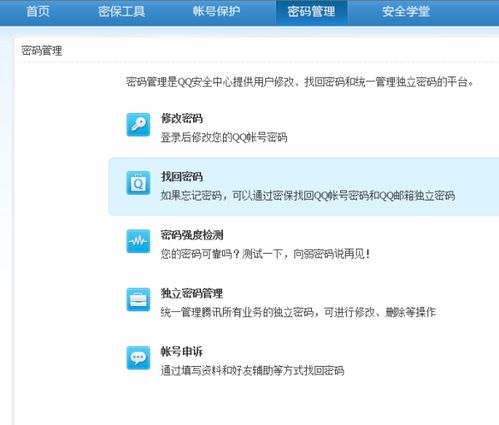Click the 密码管理 page heading
Screen dimensions: 499x425
(42, 51)
